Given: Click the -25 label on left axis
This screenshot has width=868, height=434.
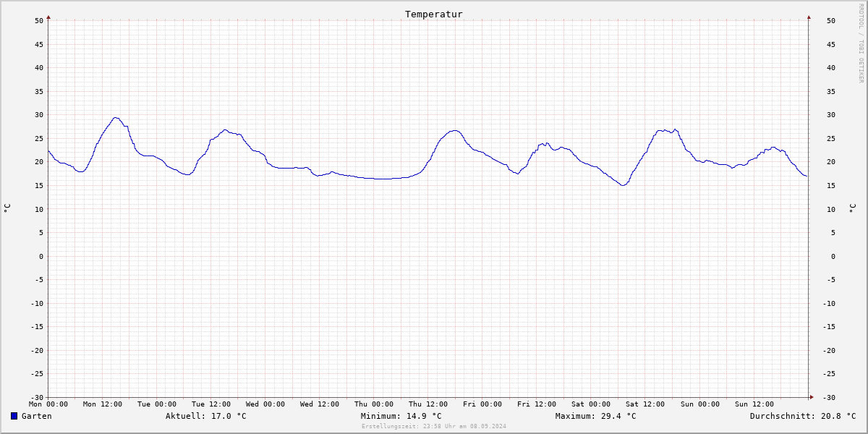Looking at the screenshot, I should click(x=38, y=374).
